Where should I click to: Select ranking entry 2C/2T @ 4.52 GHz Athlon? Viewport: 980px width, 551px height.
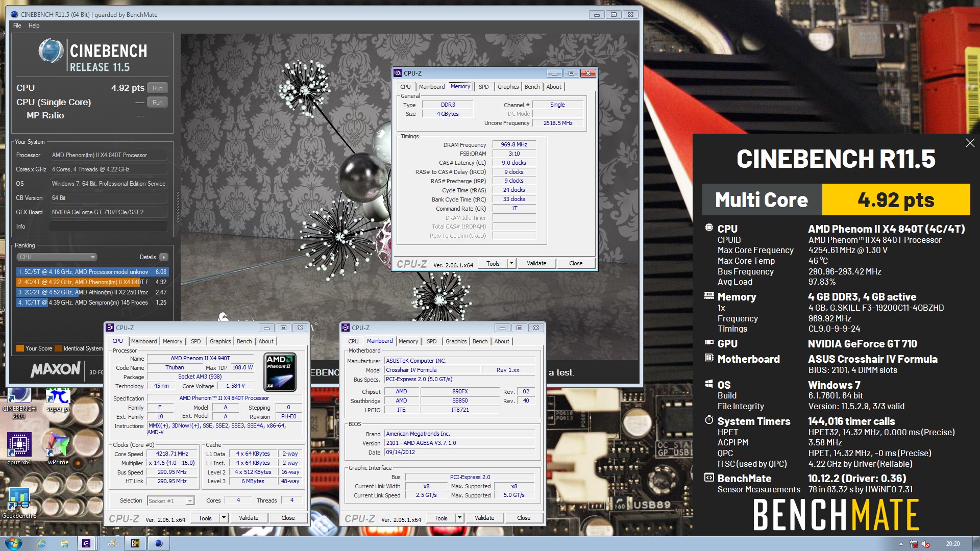[92, 292]
